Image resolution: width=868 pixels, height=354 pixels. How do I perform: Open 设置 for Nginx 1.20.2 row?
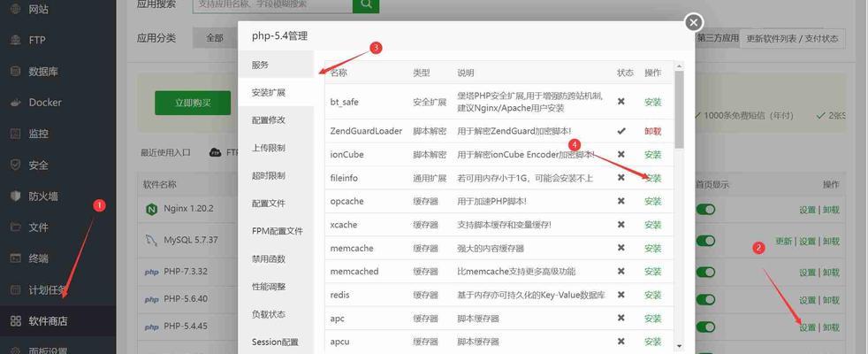click(807, 210)
